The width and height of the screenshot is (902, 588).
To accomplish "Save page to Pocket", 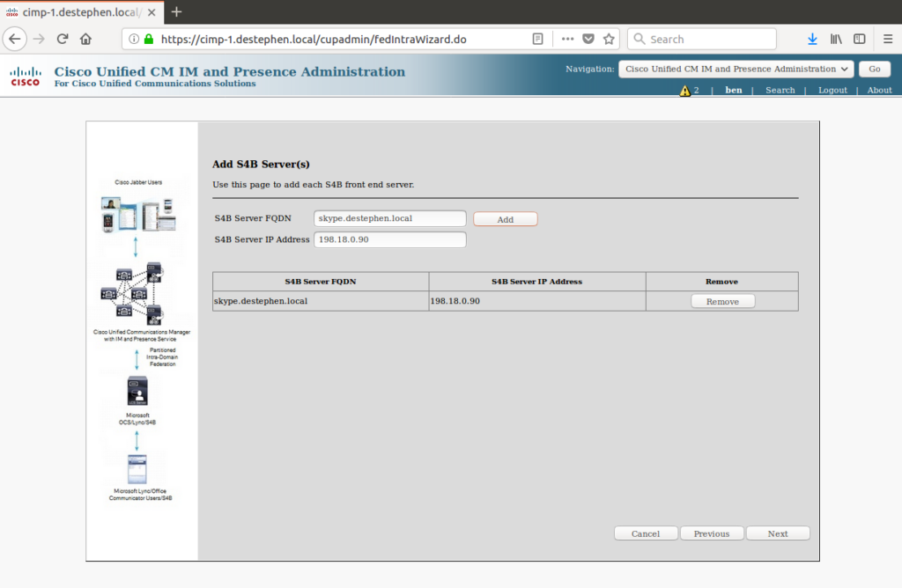I will tap(588, 39).
